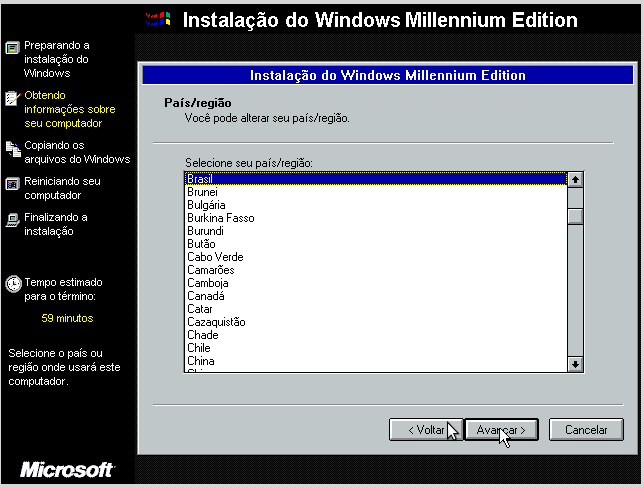Select Camarões in the country list
The height and width of the screenshot is (487, 644).
(x=376, y=270)
